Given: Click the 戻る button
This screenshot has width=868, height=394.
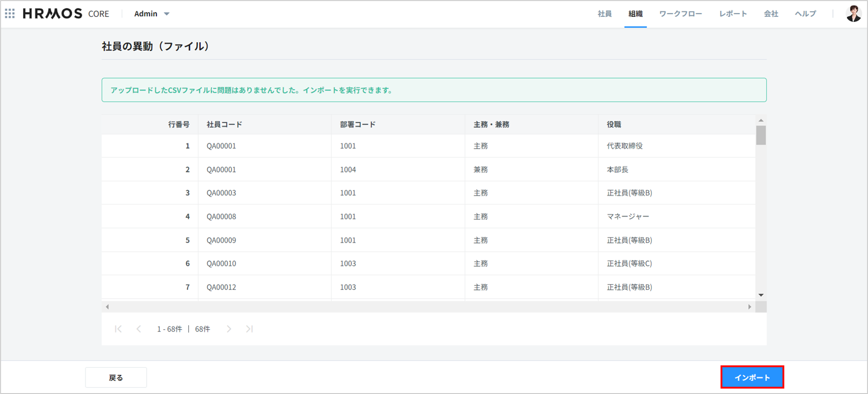Looking at the screenshot, I should 116,378.
